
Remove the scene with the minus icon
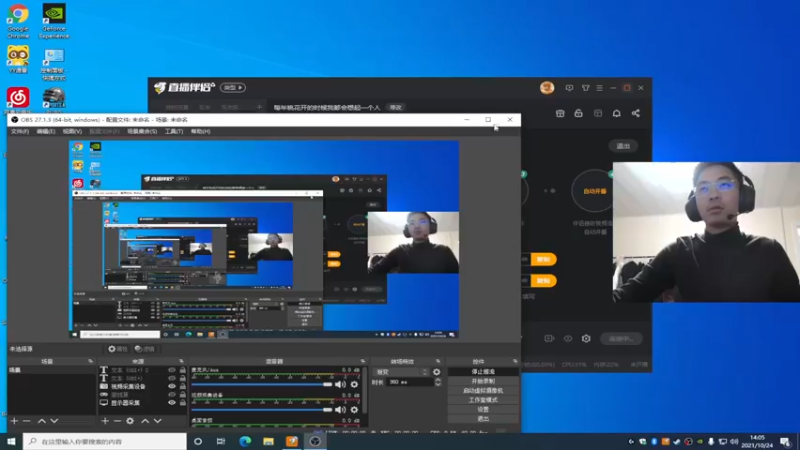[27, 421]
